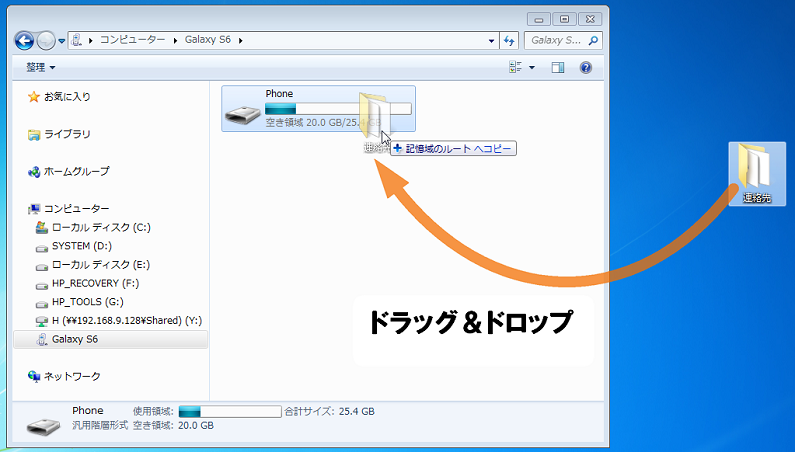Screen dimensions: 795x452
Task: Open the address bar history dropdown
Action: 491,41
